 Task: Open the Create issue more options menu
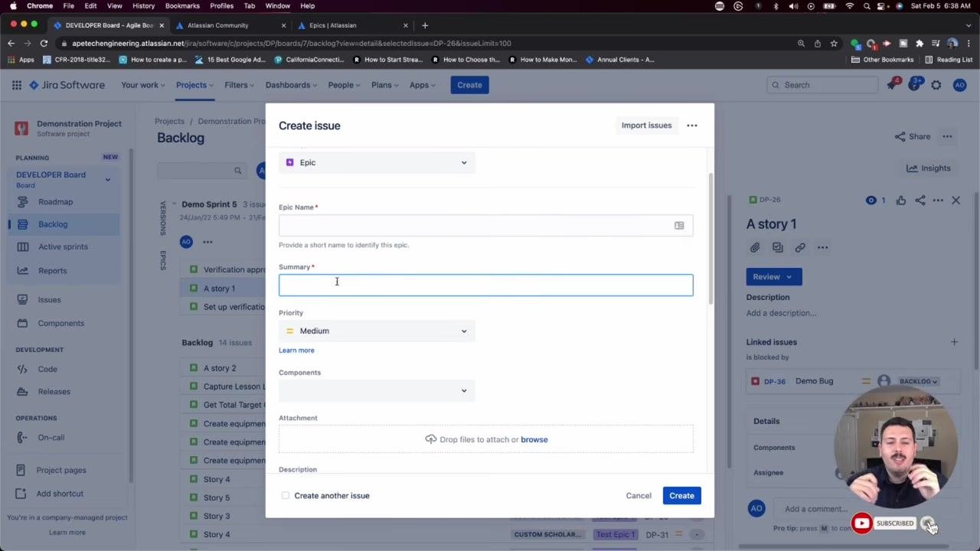coord(692,126)
